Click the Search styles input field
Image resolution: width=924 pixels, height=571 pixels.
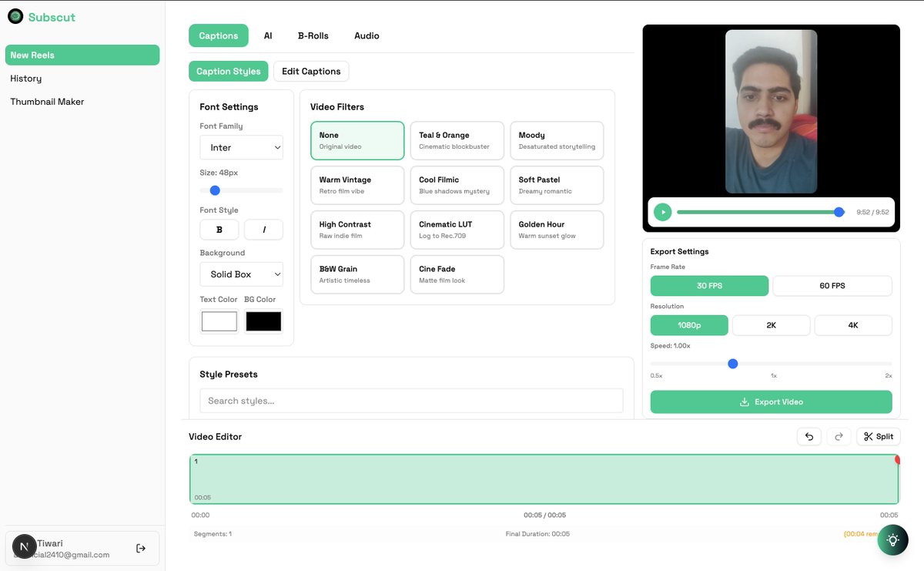[411, 401]
